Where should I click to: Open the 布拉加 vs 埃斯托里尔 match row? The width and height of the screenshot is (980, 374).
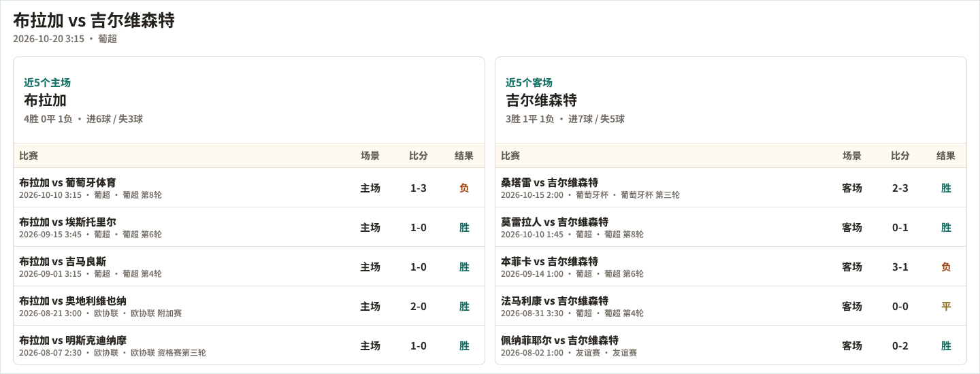tap(249, 227)
